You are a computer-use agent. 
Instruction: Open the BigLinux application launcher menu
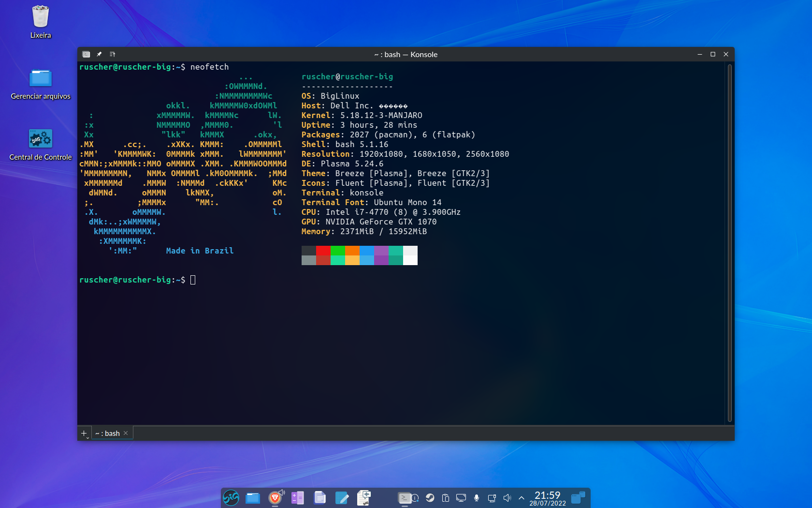231,497
